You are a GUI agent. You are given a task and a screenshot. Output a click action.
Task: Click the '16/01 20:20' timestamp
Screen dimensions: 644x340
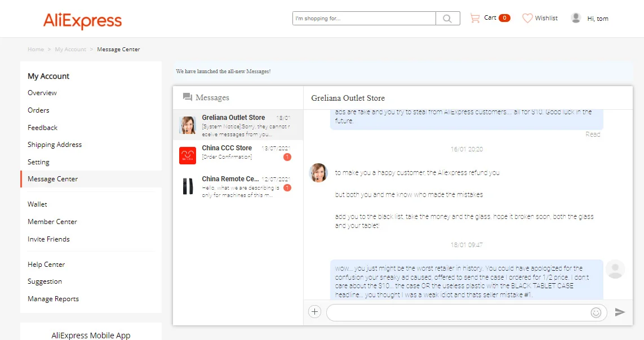click(x=467, y=149)
